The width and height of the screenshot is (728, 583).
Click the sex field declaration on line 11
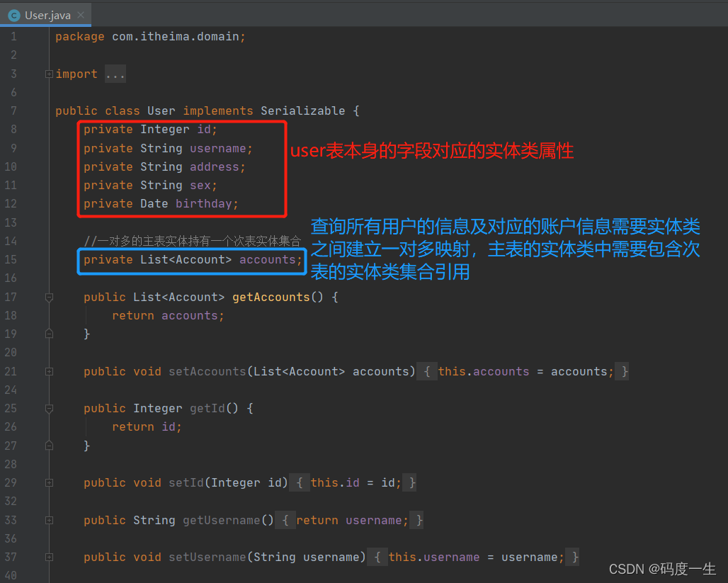[200, 186]
